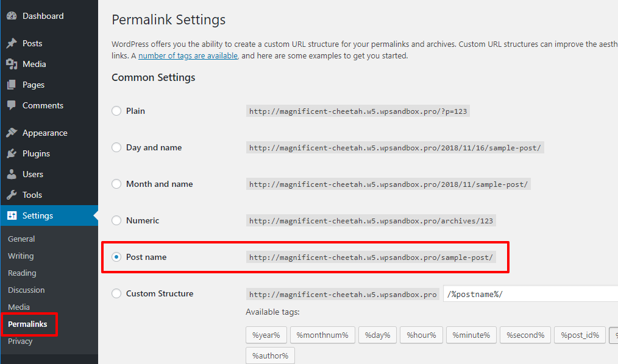This screenshot has height=364, width=618.
Task: Open Pages in the admin sidebar
Action: (34, 85)
